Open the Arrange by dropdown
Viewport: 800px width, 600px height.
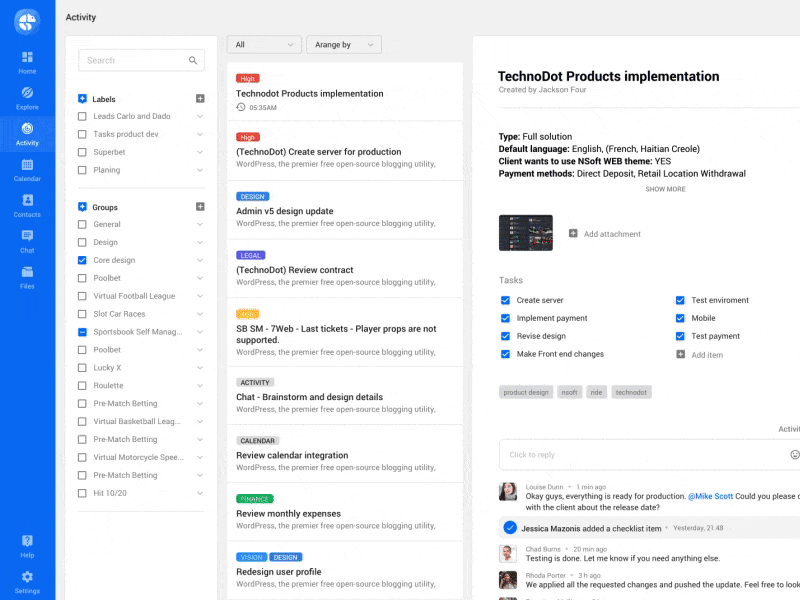tap(345, 44)
